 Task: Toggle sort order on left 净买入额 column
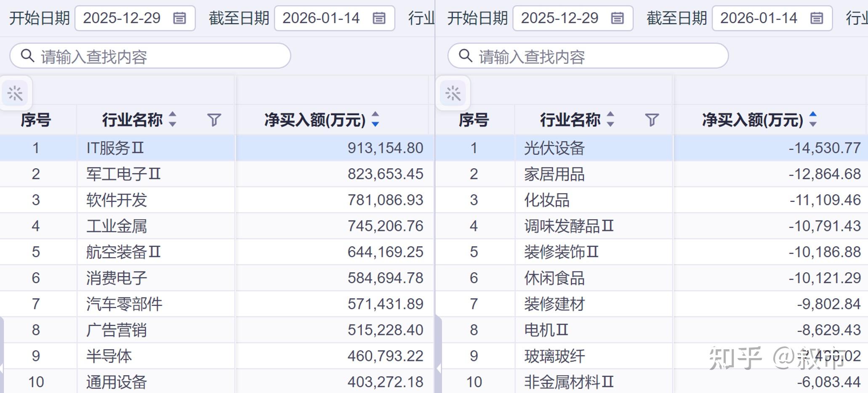pyautogui.click(x=375, y=121)
